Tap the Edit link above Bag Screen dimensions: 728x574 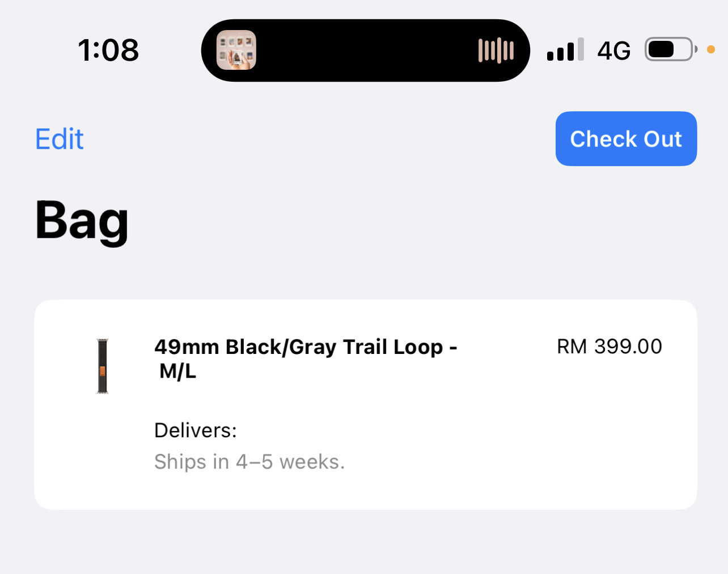60,139
